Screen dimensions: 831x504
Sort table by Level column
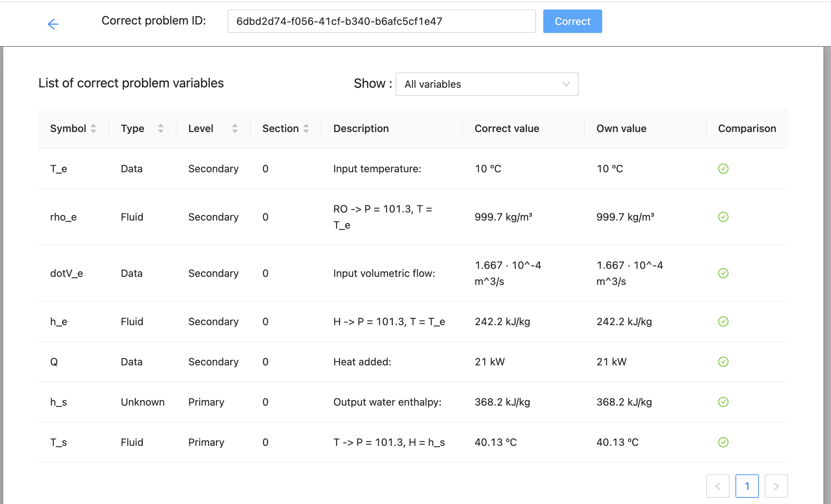[235, 128]
